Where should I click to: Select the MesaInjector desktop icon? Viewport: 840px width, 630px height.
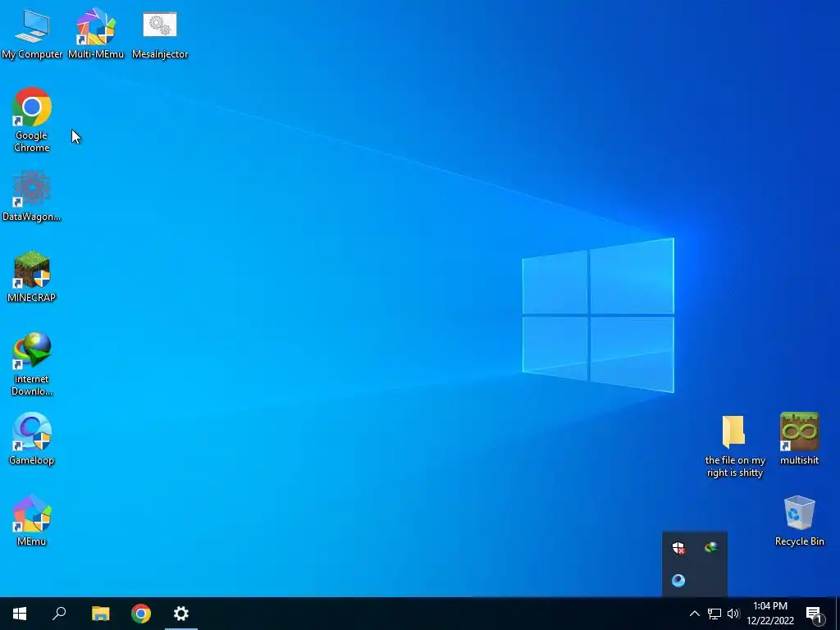point(160,33)
